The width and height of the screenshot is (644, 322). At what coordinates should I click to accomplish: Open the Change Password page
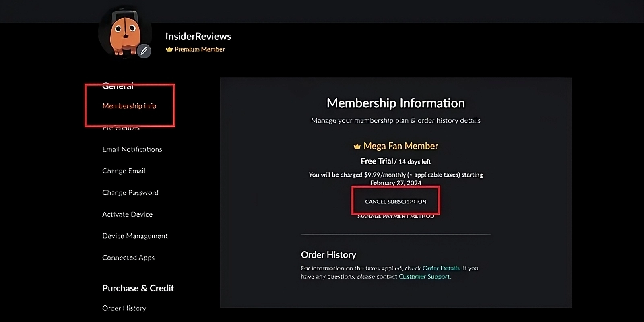point(130,193)
